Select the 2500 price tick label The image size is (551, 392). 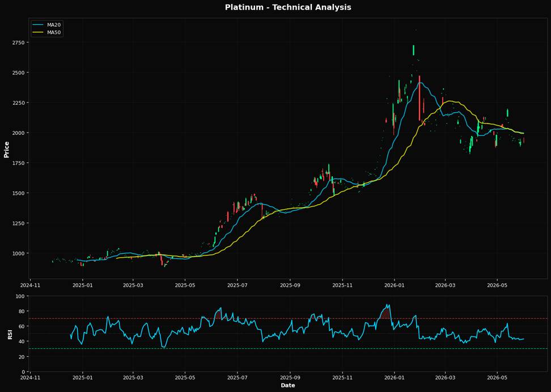tap(18, 73)
